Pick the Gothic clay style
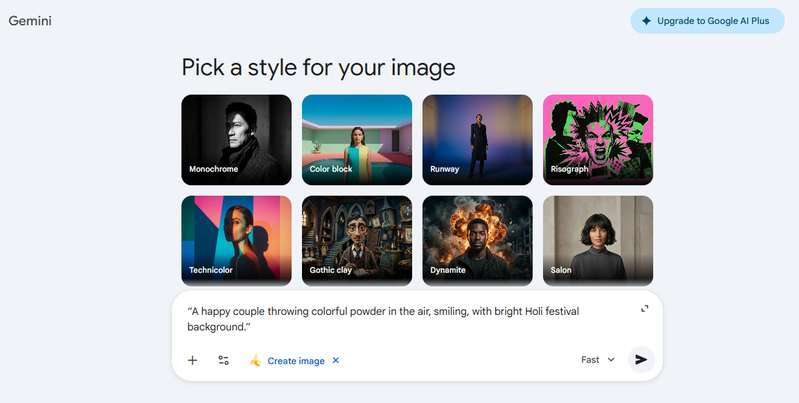Image resolution: width=799 pixels, height=403 pixels. pyautogui.click(x=357, y=240)
